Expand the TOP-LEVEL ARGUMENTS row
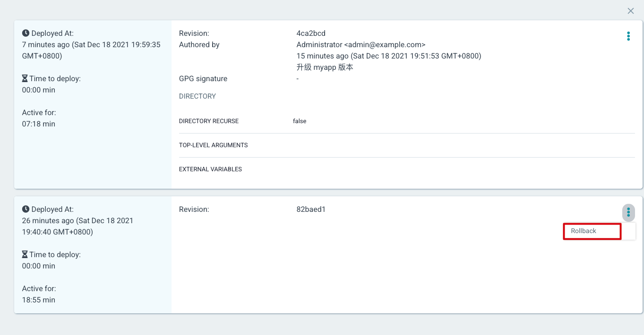Viewport: 644px width, 335px height. [407, 145]
